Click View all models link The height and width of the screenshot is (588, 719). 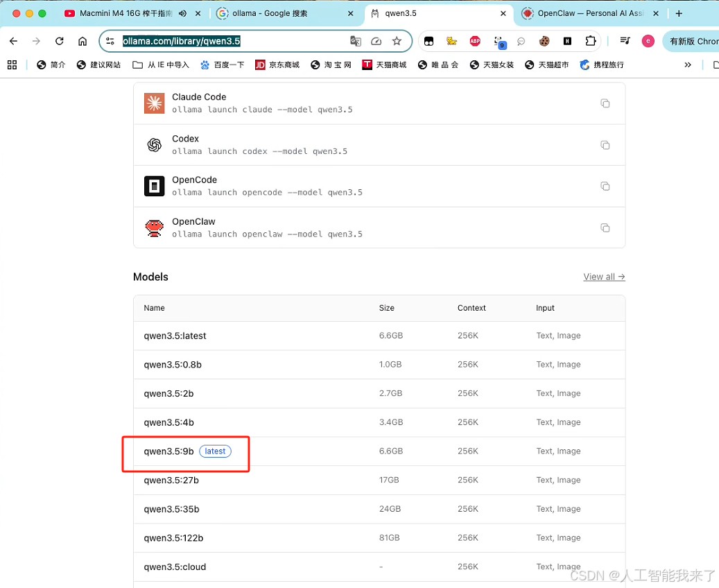click(x=604, y=277)
